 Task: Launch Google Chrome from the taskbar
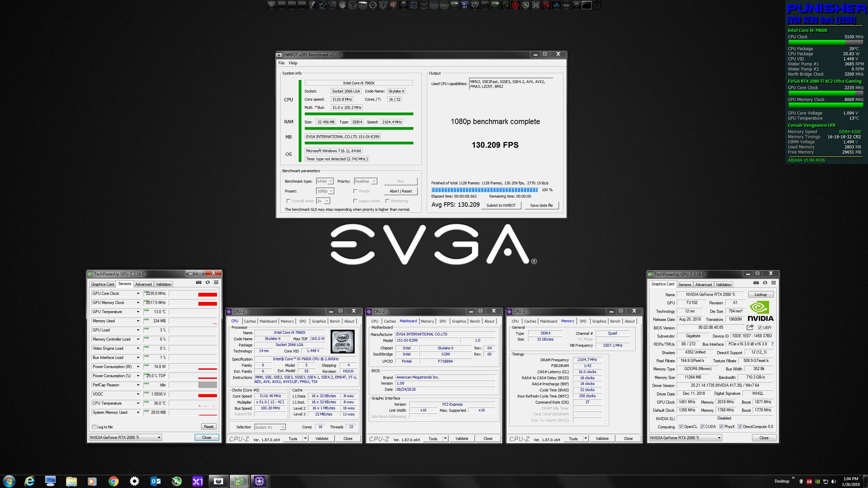pyautogui.click(x=113, y=481)
